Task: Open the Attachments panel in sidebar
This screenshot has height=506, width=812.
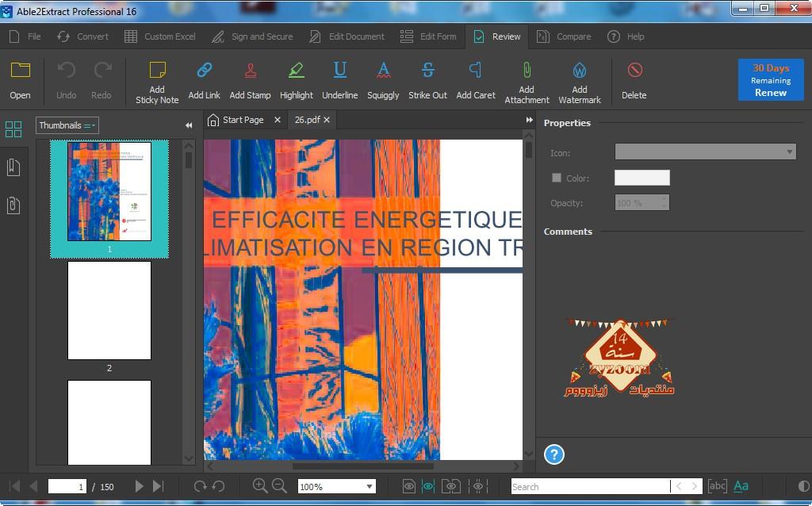Action: coord(13,205)
